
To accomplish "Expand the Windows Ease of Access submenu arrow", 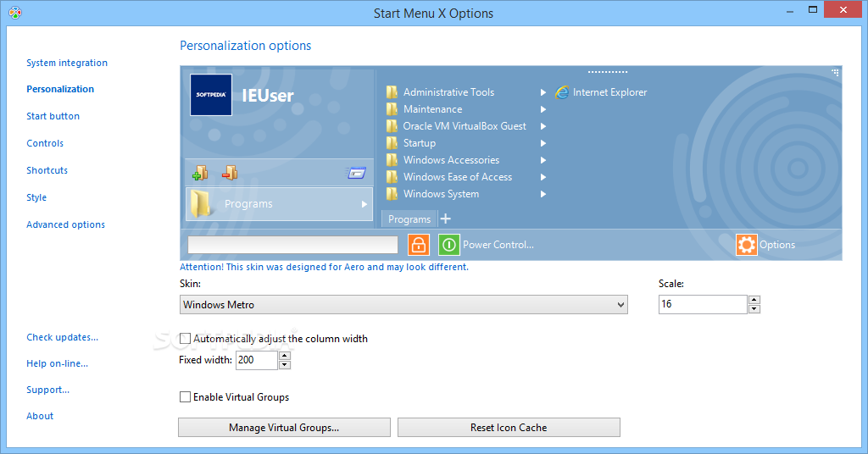I will (543, 177).
